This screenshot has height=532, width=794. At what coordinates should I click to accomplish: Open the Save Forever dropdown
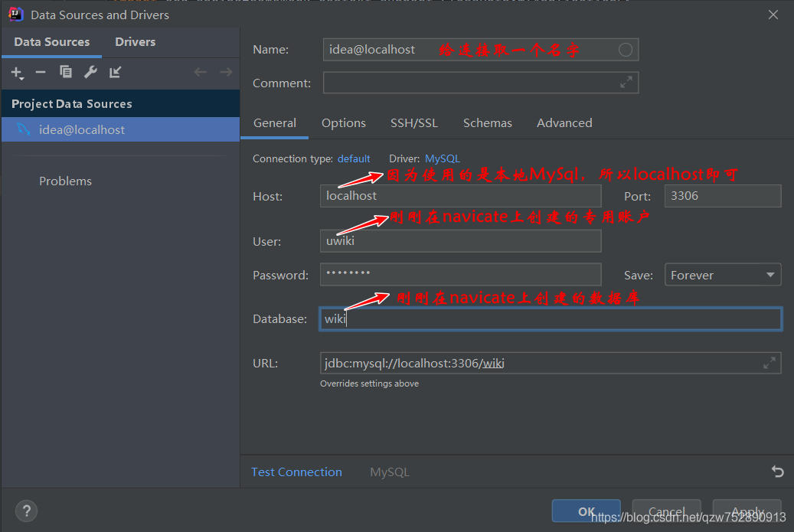click(723, 275)
